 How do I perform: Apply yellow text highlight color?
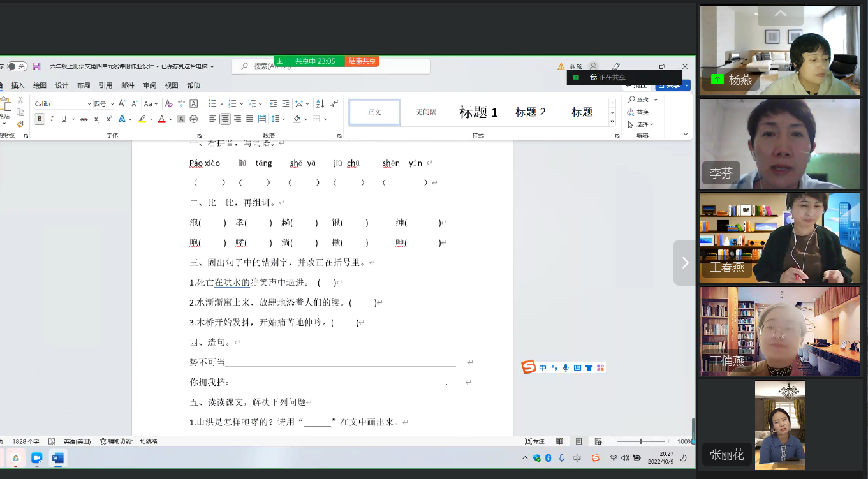(x=142, y=119)
